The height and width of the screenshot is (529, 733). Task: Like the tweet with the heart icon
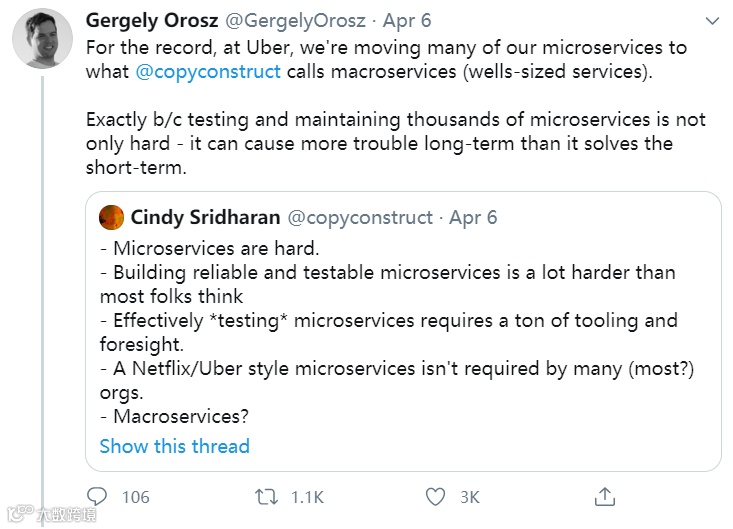coord(435,496)
